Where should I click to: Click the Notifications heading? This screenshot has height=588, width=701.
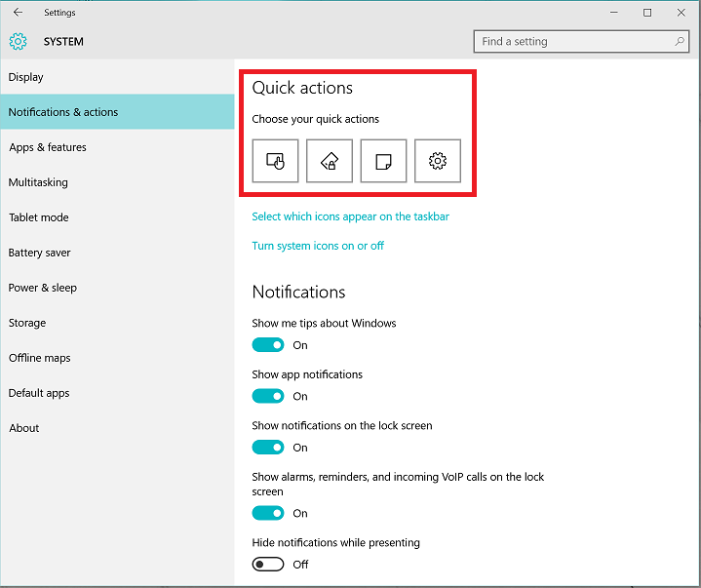click(298, 292)
